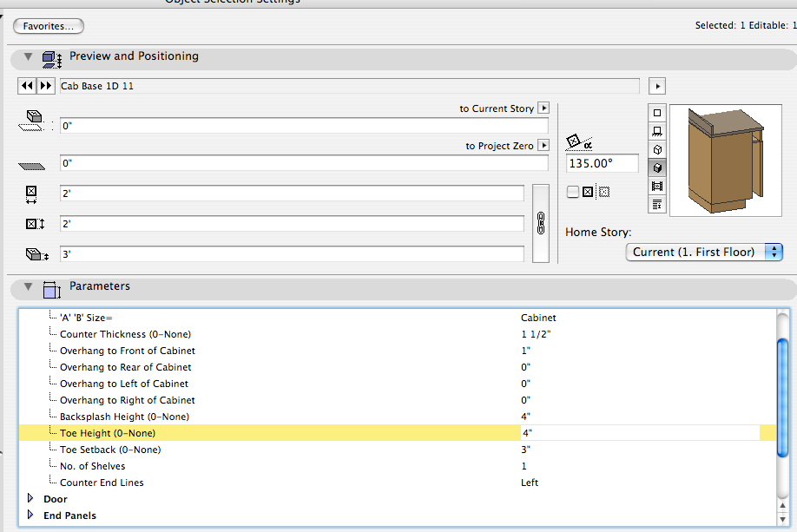Screen dimensions: 797x532
Task: Select the 2D symbol preview mode
Action: click(657, 113)
